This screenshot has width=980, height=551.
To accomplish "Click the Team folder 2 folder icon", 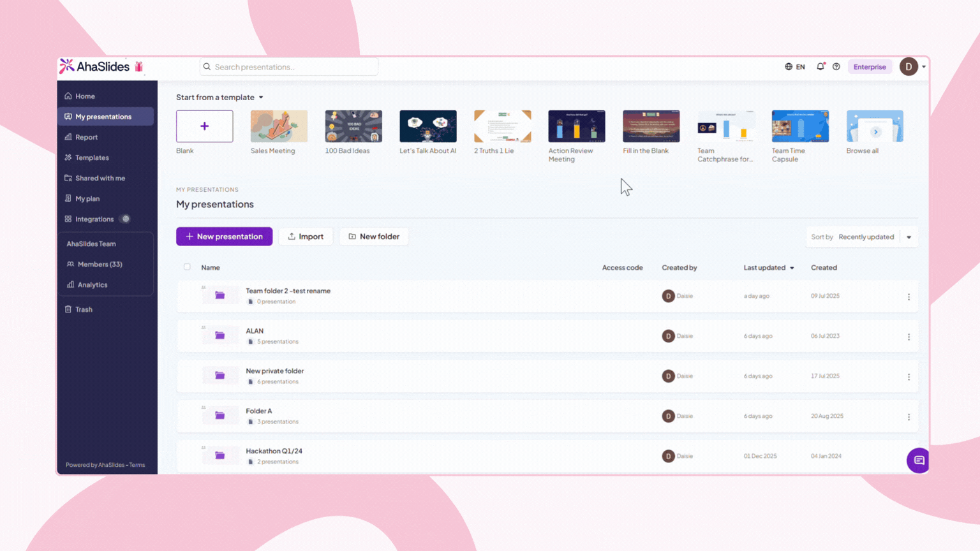I will coord(220,295).
